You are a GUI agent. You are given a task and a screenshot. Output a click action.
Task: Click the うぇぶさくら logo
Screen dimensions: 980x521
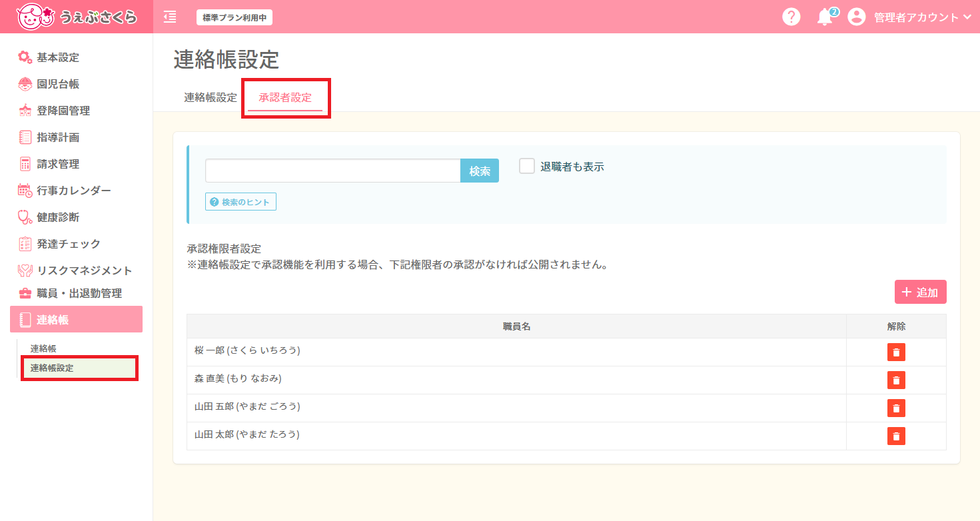76,17
